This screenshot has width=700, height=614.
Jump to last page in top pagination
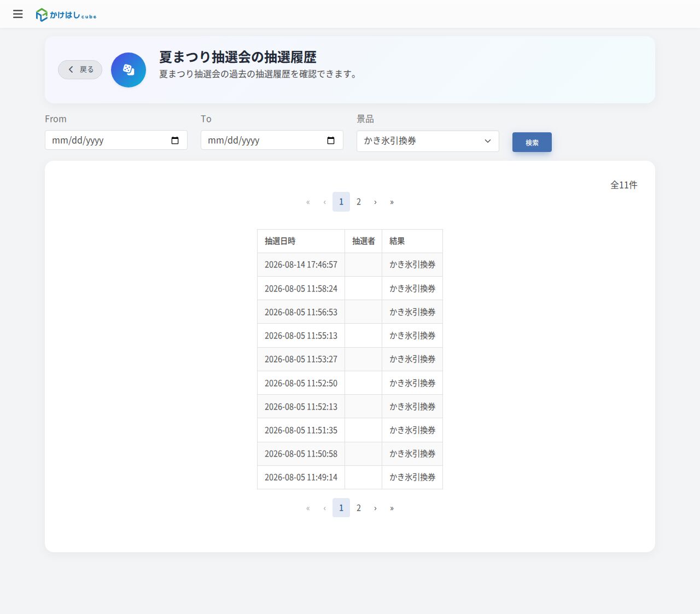(392, 202)
